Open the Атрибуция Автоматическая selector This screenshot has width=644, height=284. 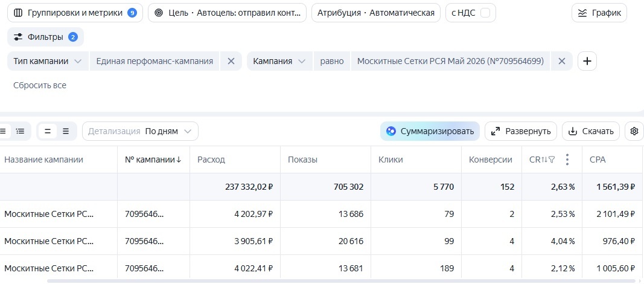[x=376, y=13]
